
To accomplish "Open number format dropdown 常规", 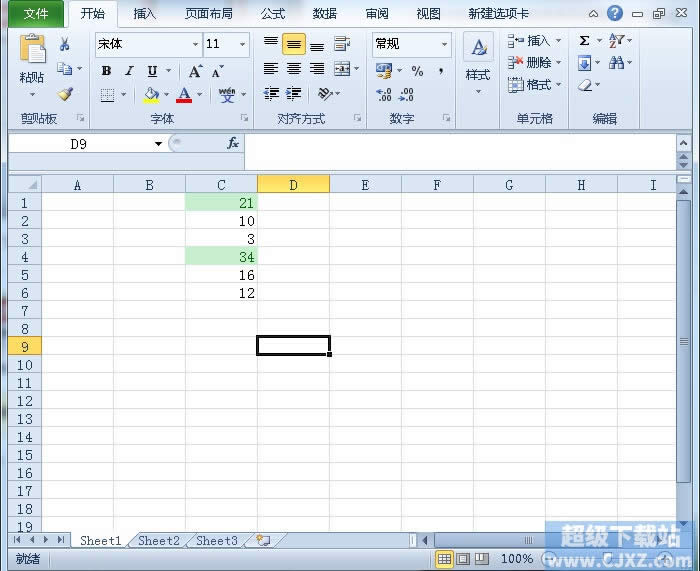I will pyautogui.click(x=444, y=44).
